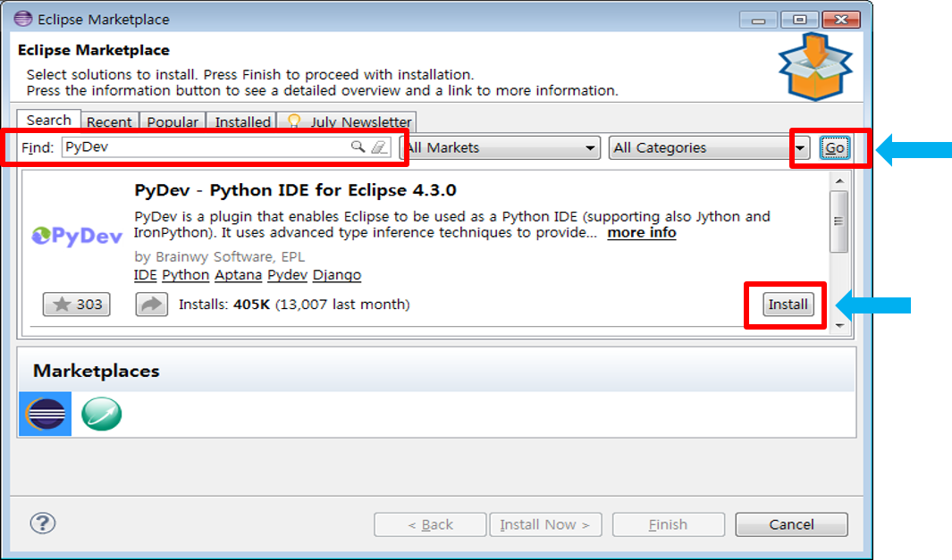Open the All Categories dropdown
The height and width of the screenshot is (560, 952).
click(711, 148)
